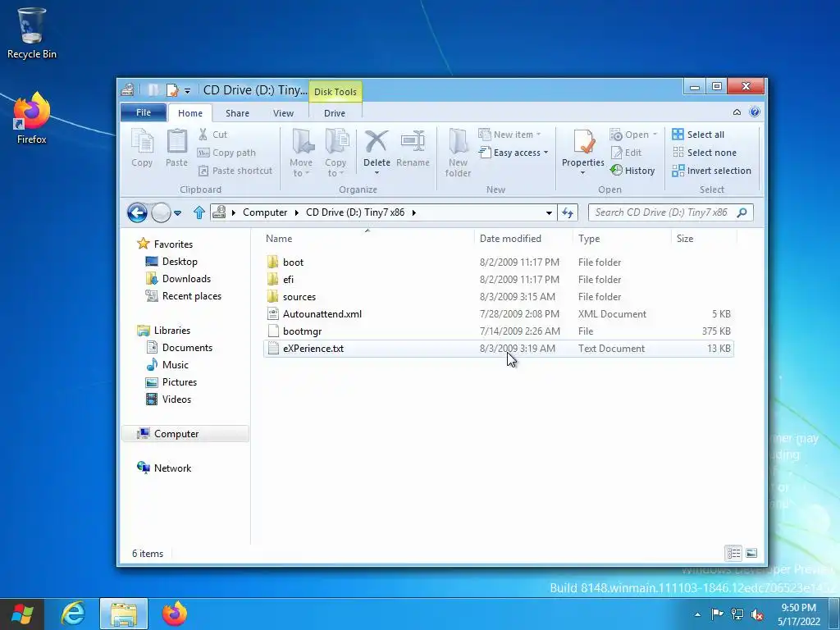
Task: Open the Delete dropdown arrow
Action: click(x=377, y=173)
